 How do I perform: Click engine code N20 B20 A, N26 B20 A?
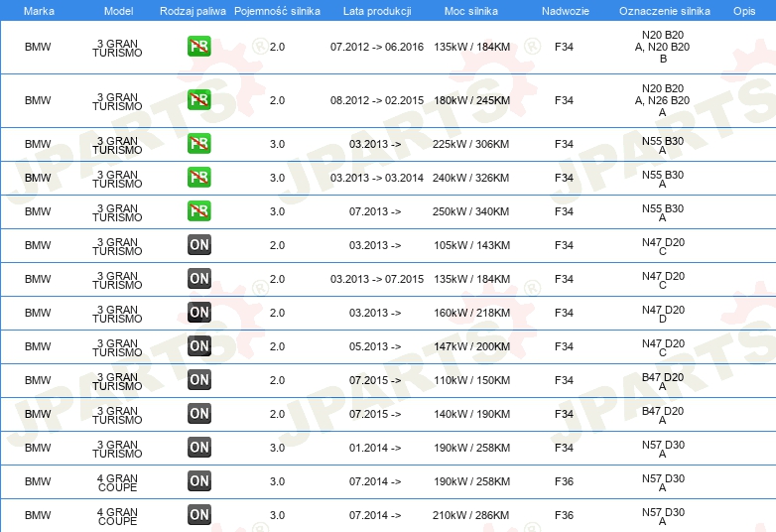tap(663, 100)
